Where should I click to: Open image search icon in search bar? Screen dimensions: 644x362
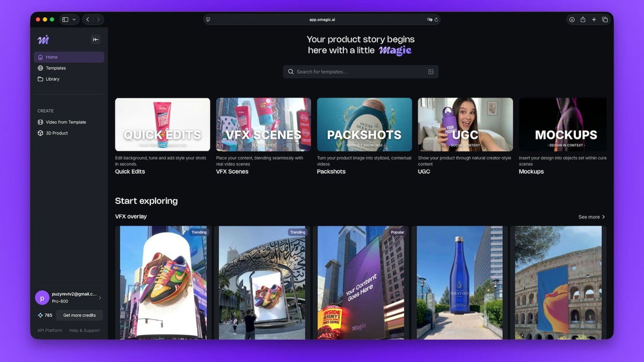(430, 72)
